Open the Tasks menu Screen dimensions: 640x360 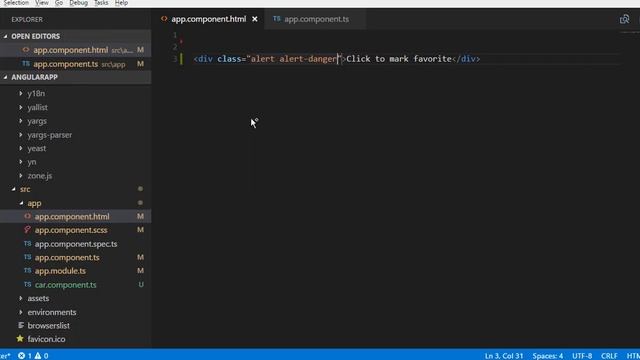tap(101, 3)
